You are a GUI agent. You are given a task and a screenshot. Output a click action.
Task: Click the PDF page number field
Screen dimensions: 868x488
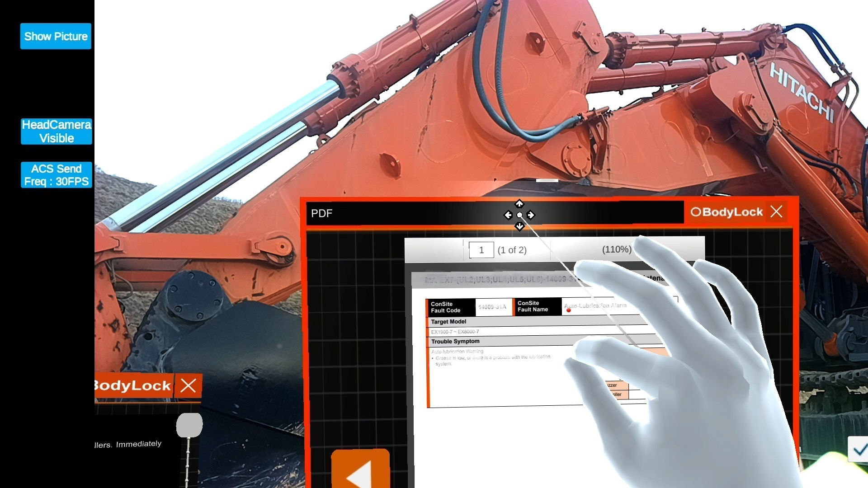481,250
